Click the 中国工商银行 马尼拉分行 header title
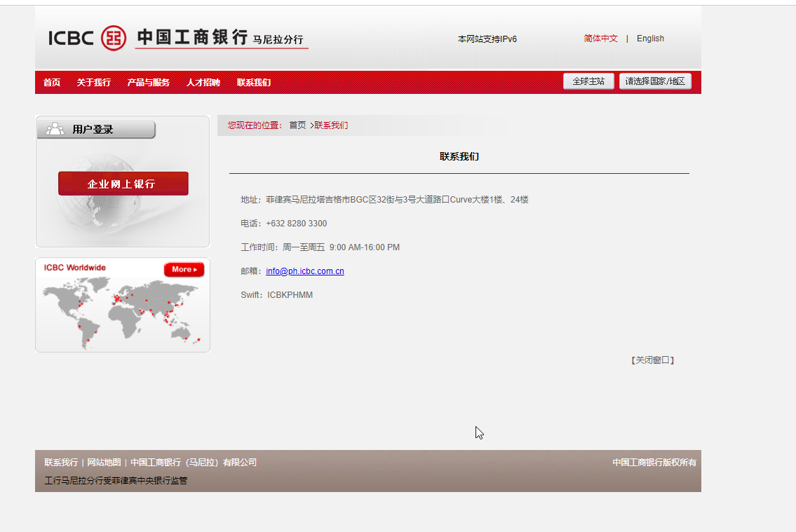Image resolution: width=796 pixels, height=532 pixels. click(222, 38)
